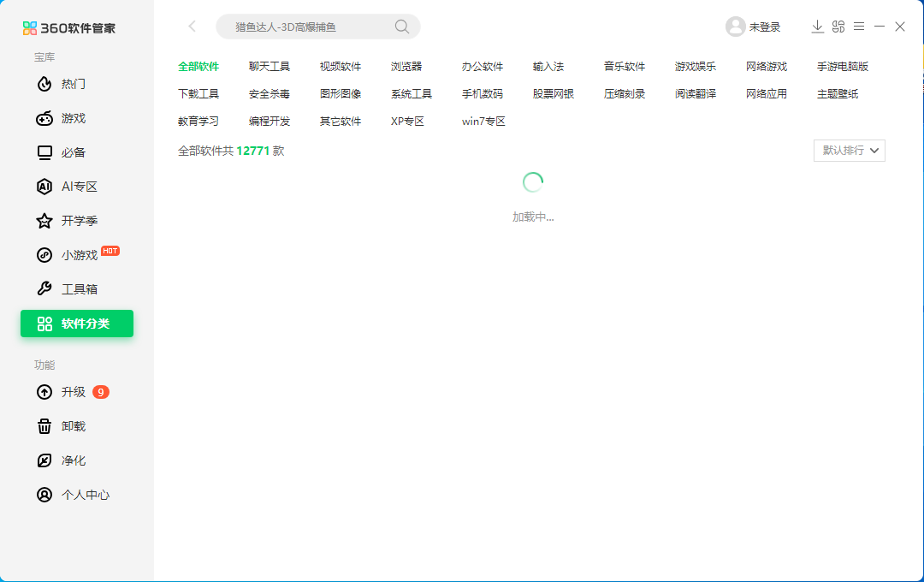This screenshot has height=582, width=924.
Task: Select the 教育学习 category
Action: pos(198,122)
